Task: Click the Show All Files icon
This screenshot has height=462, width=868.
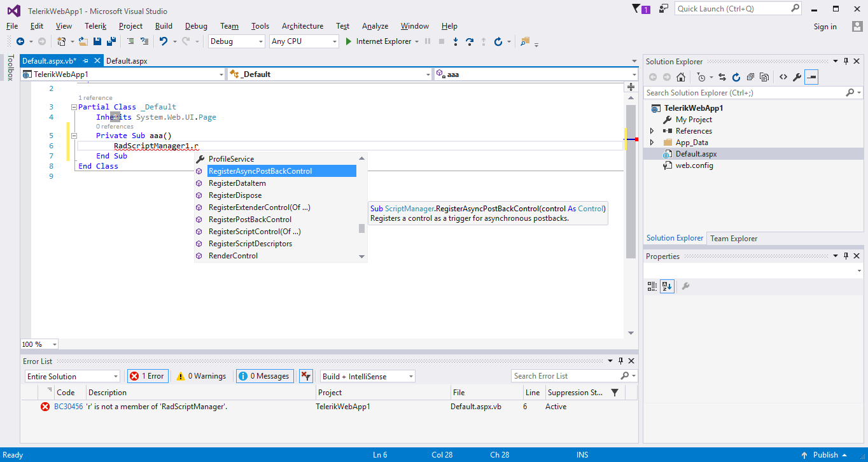Action: coord(764,77)
